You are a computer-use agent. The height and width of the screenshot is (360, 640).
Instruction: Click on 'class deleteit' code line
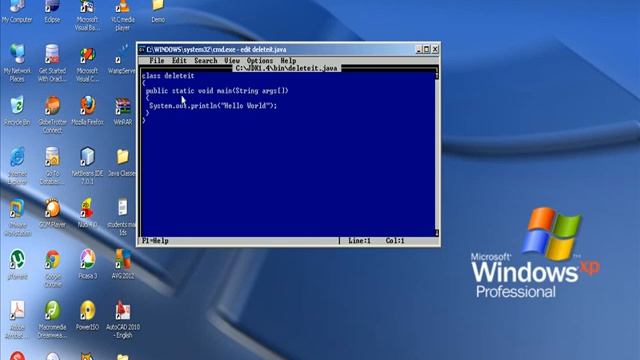point(168,76)
